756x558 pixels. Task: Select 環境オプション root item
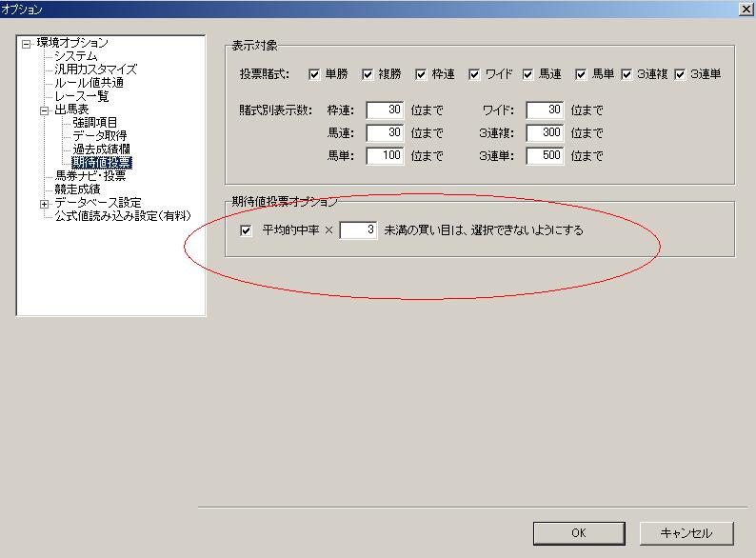point(72,43)
